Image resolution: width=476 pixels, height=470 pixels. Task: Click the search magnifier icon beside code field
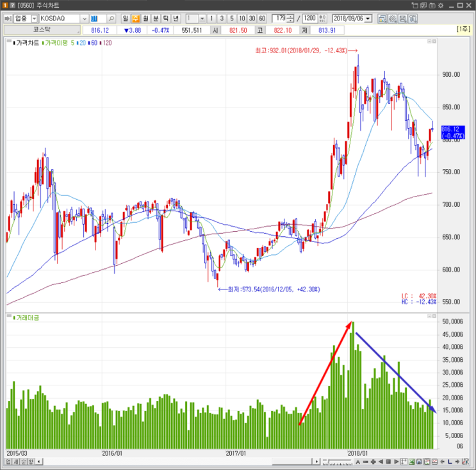111,19
